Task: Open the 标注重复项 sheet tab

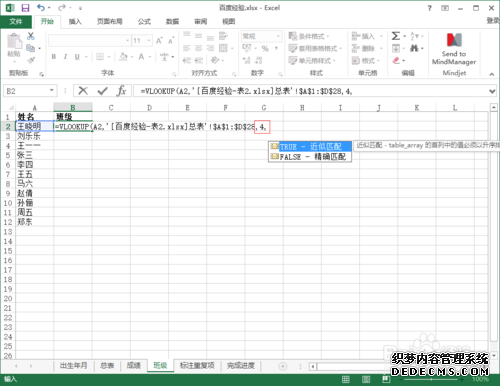Action: click(197, 366)
